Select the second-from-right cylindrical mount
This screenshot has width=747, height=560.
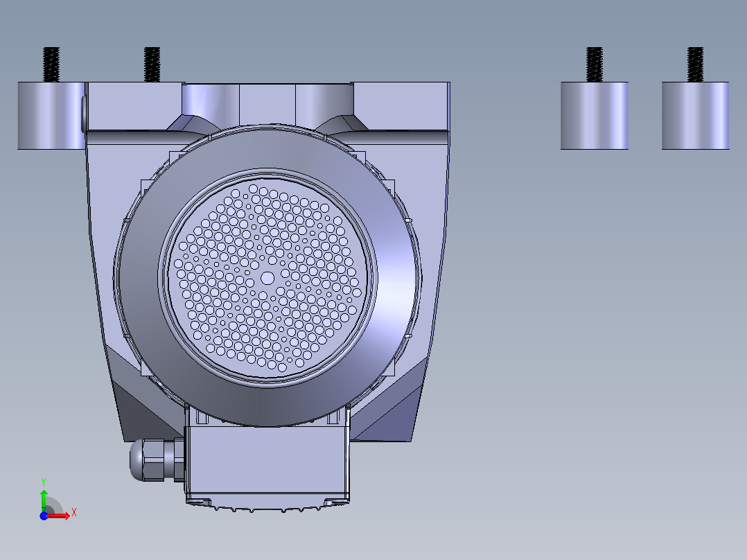[594, 116]
